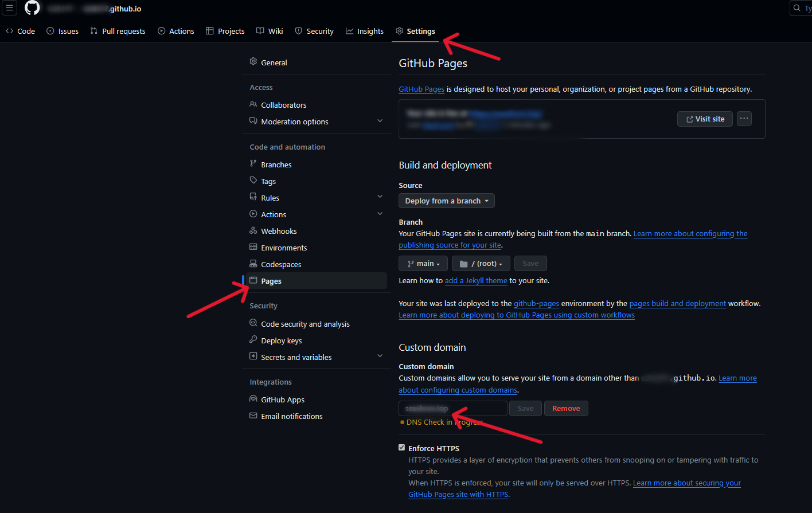Open the main branch selector dropdown

coord(423,264)
